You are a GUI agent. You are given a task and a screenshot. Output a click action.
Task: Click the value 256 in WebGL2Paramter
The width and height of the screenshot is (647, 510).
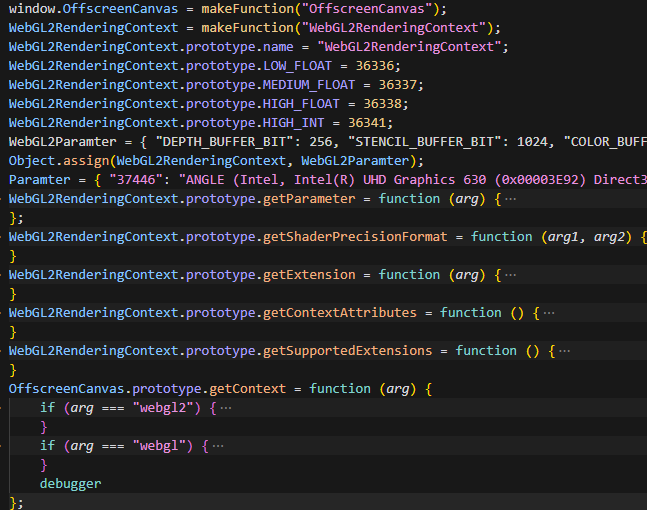pos(321,142)
